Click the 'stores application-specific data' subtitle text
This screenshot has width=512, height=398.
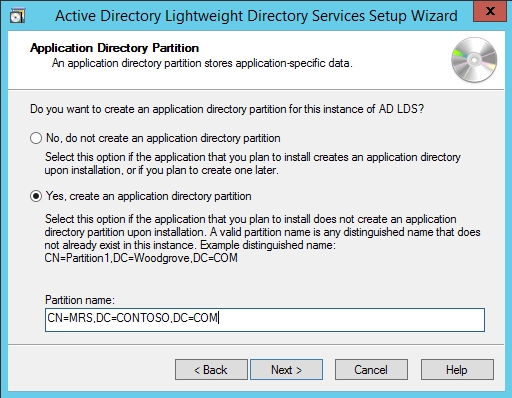[202, 63]
